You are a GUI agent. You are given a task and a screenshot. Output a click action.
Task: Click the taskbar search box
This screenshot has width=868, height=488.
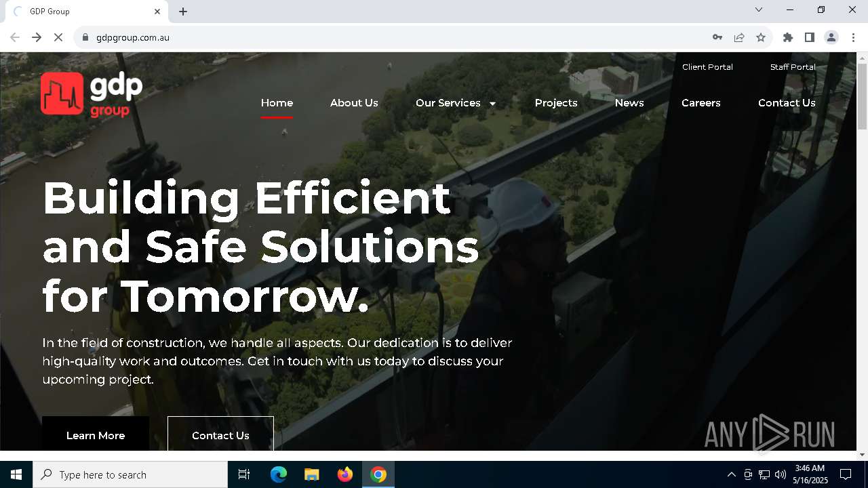coord(130,474)
